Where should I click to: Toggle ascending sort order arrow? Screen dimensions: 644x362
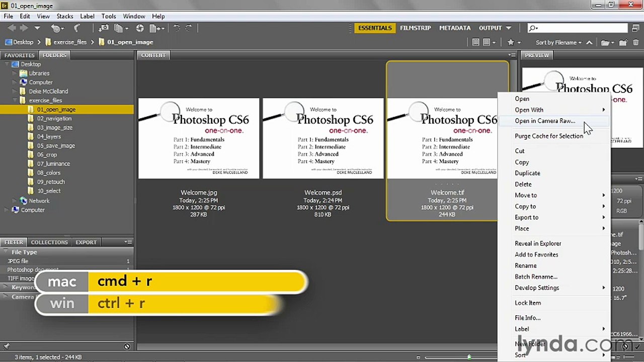(x=589, y=42)
